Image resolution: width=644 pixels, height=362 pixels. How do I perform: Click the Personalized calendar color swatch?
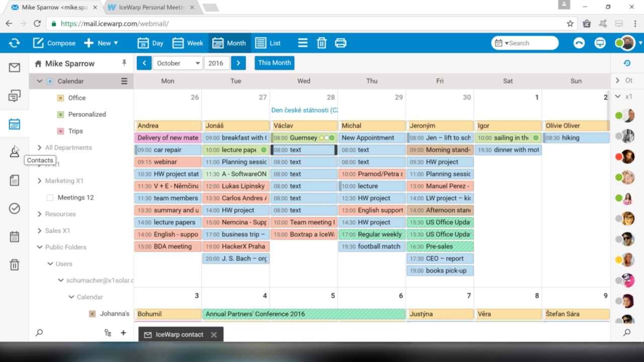tap(60, 115)
